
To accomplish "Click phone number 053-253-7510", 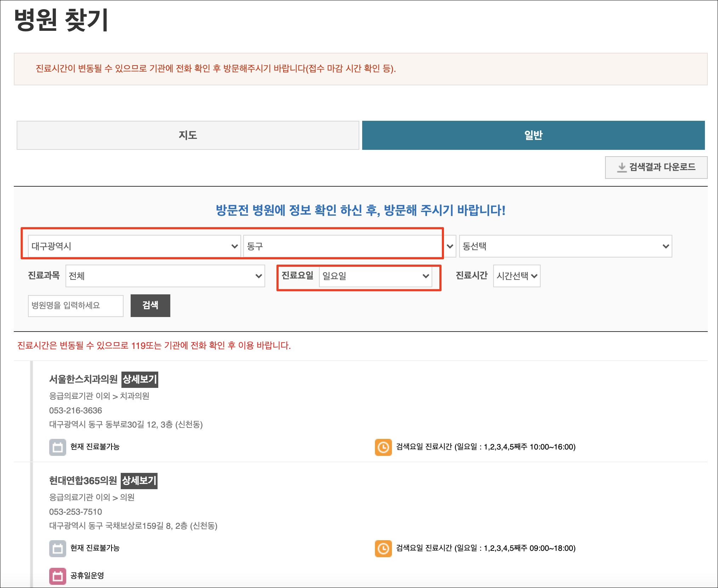I will click(75, 512).
